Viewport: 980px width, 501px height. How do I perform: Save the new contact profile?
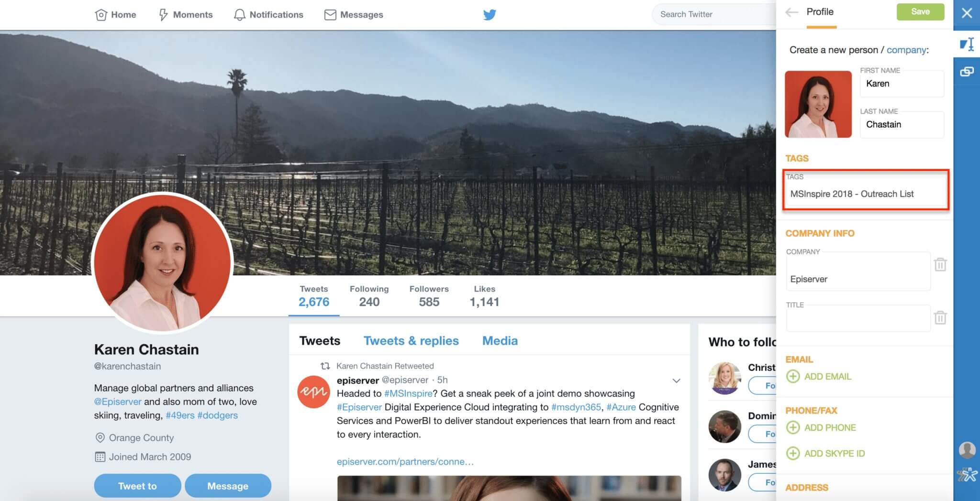coord(920,12)
